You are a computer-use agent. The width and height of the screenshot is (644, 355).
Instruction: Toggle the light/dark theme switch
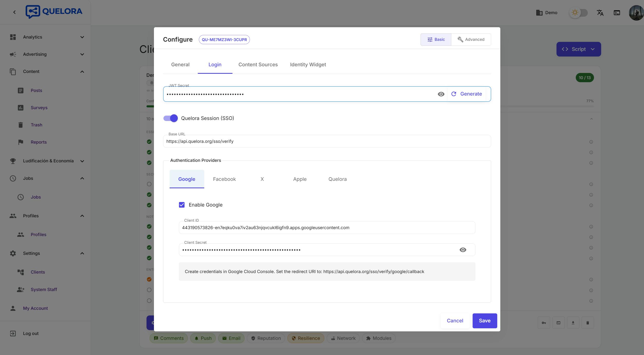coord(579,13)
